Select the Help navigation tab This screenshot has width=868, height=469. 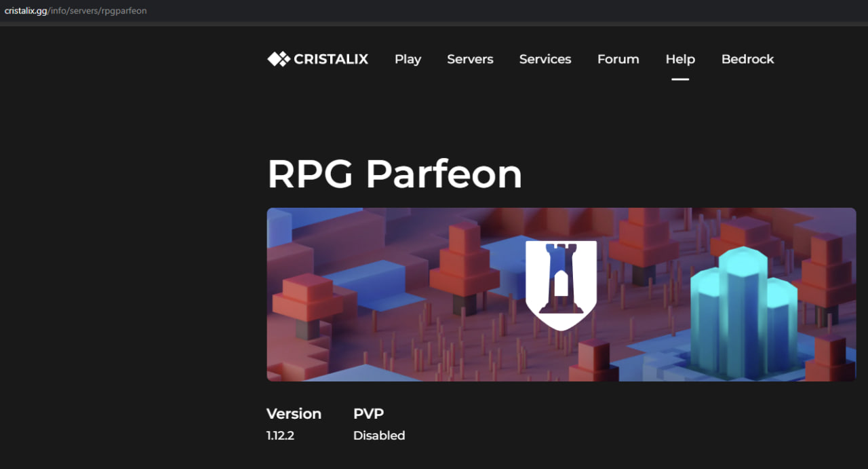(x=680, y=59)
